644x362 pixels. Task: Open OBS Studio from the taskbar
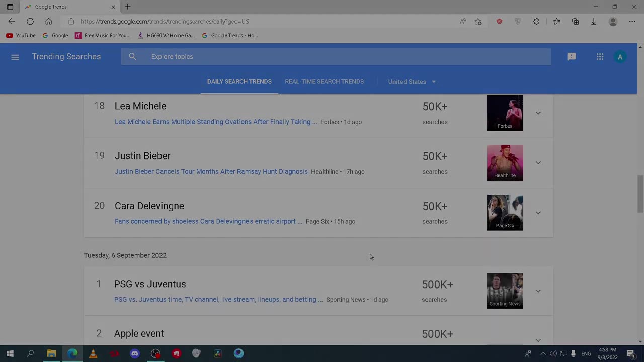(x=155, y=353)
